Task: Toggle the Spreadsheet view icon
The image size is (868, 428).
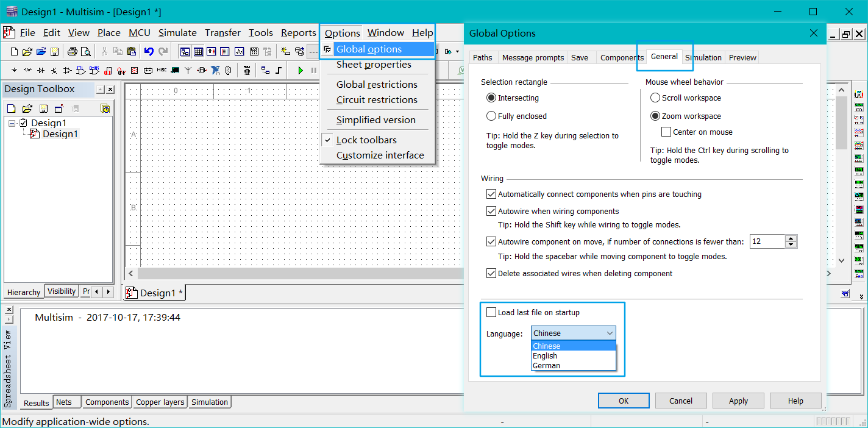Action: [x=198, y=51]
